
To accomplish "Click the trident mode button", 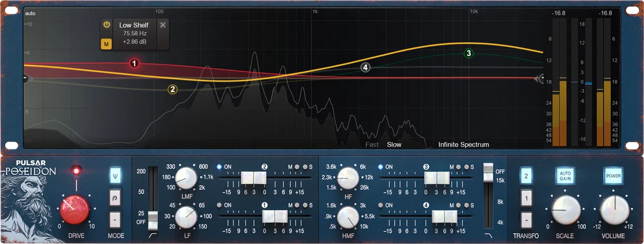I will (x=115, y=175).
